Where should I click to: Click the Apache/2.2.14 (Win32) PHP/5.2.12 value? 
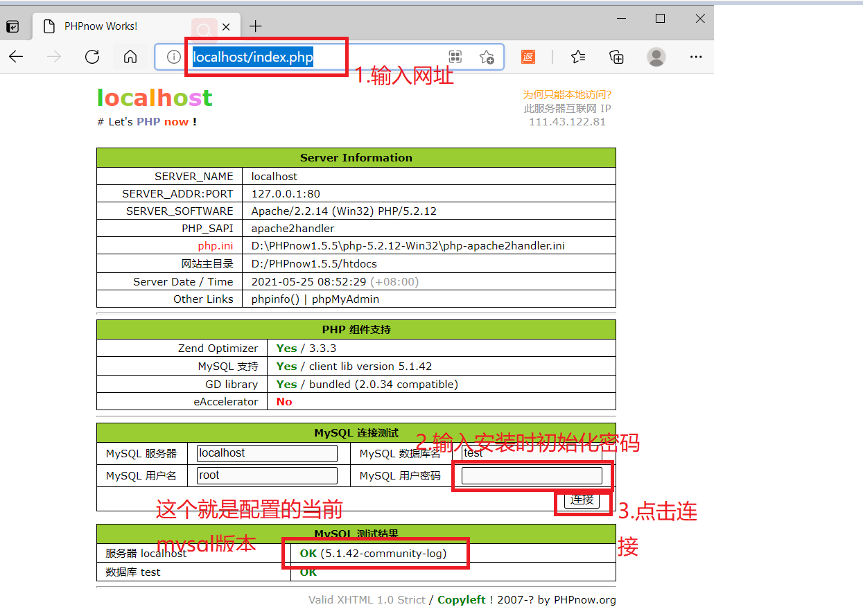coord(344,211)
